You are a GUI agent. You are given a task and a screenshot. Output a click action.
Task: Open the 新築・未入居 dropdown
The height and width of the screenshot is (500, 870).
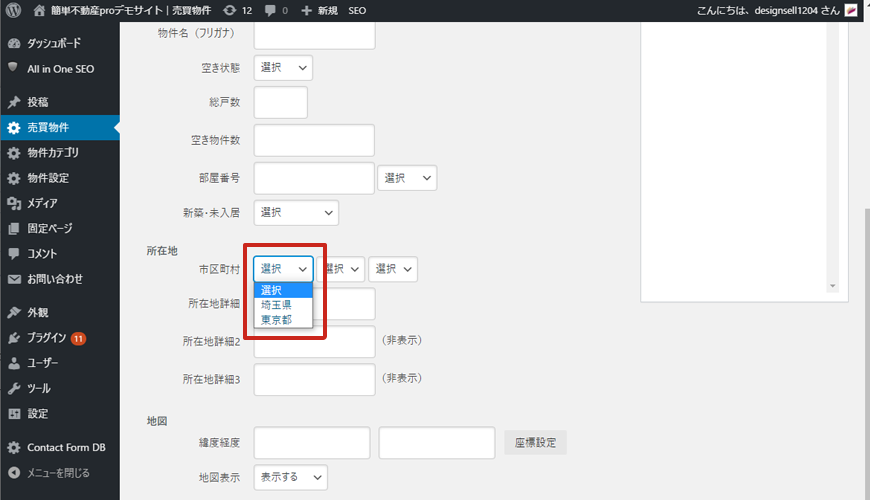296,213
